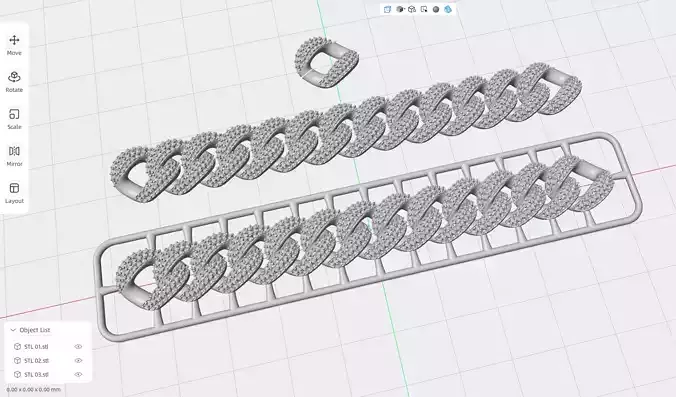Viewport: 676px width, 397px height.
Task: Click the cube icon beside STL 02.stl
Action: pos(17,360)
